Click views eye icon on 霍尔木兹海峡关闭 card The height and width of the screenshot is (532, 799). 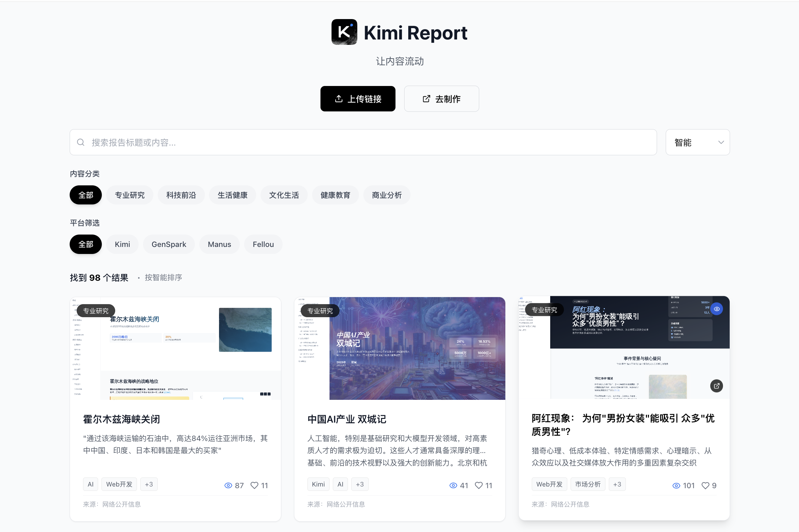click(228, 485)
